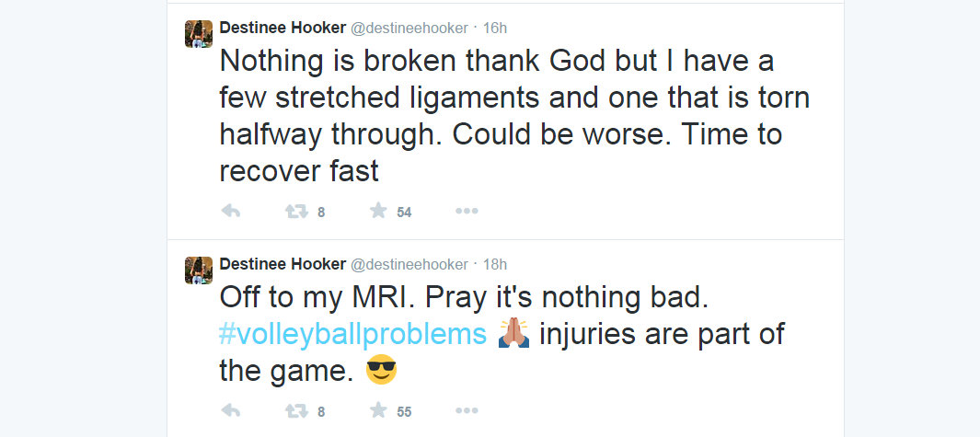Click the 55 favorites count
980x437 pixels.
(404, 412)
